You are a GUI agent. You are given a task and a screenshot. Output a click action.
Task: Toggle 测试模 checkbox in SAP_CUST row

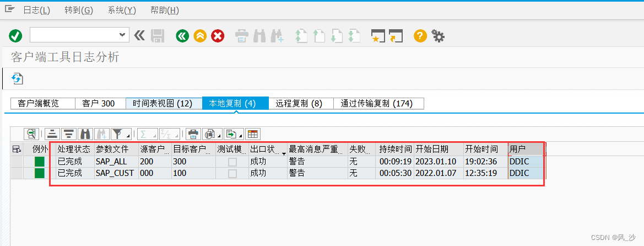pyautogui.click(x=232, y=173)
